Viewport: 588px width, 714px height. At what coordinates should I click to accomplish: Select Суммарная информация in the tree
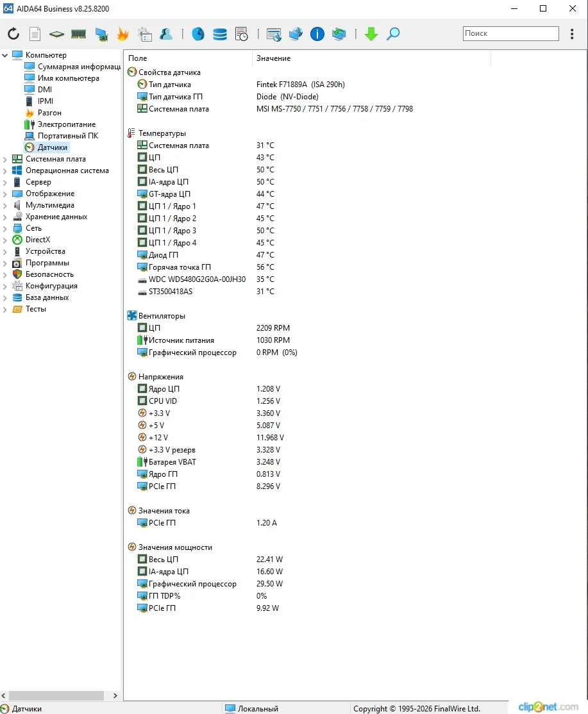pos(72,67)
